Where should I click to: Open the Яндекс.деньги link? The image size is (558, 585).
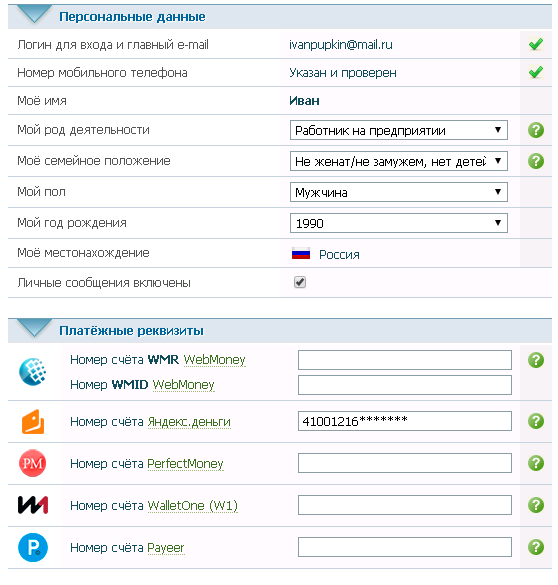click(x=189, y=422)
